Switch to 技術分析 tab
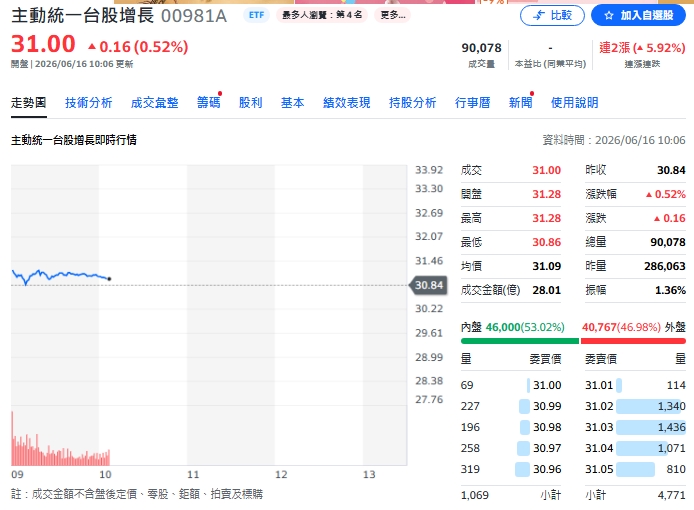 click(89, 103)
